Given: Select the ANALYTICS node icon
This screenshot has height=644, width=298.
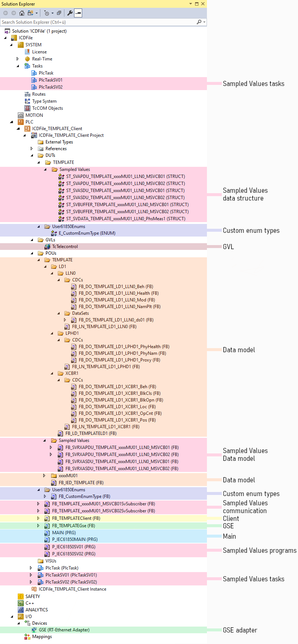Looking at the screenshot, I should pos(21,610).
